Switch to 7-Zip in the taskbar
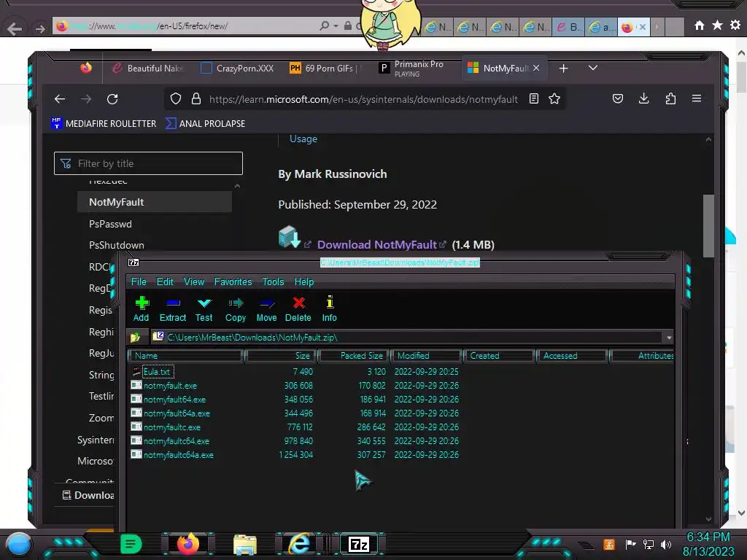747x560 pixels. (358, 544)
